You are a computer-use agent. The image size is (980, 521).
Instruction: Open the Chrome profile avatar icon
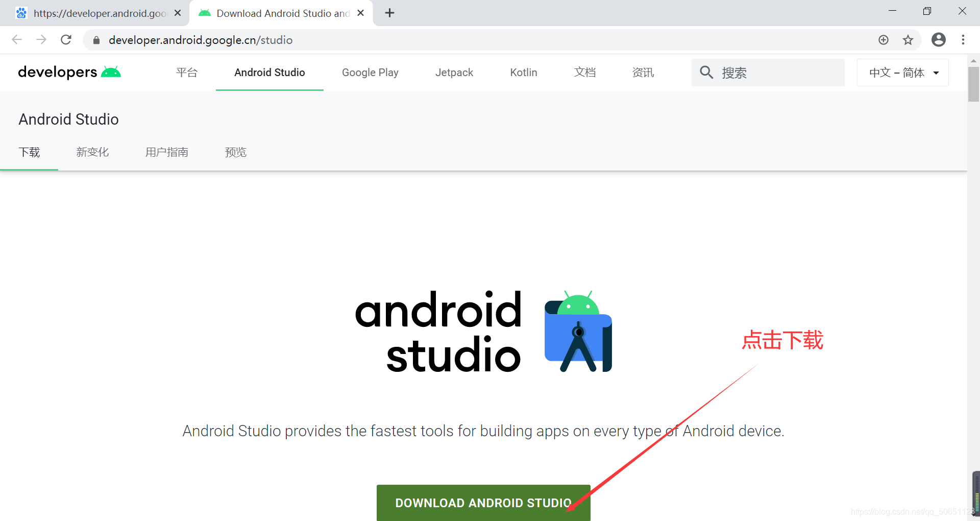(939, 40)
